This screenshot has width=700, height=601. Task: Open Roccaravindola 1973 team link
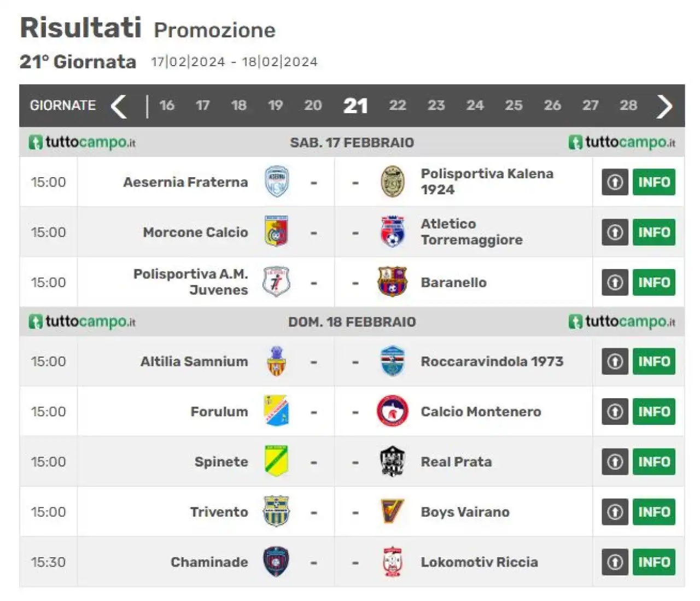pyautogui.click(x=492, y=361)
